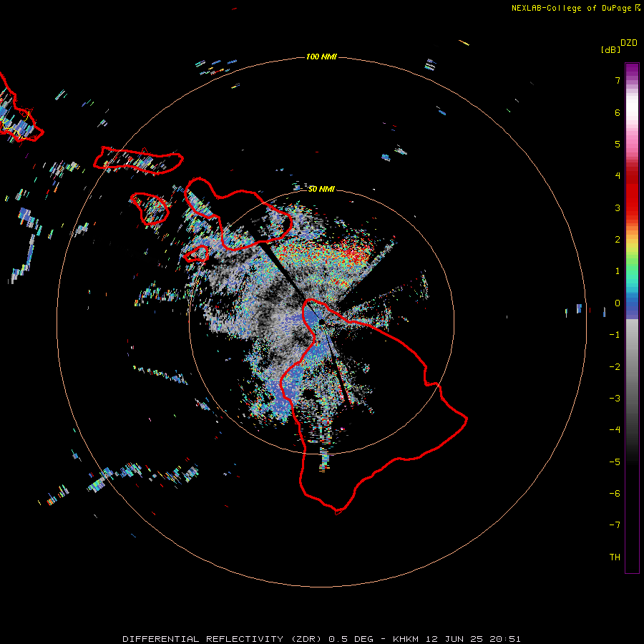Click the "7" tick label on the color scale
This screenshot has height=644, width=644.
[618, 81]
